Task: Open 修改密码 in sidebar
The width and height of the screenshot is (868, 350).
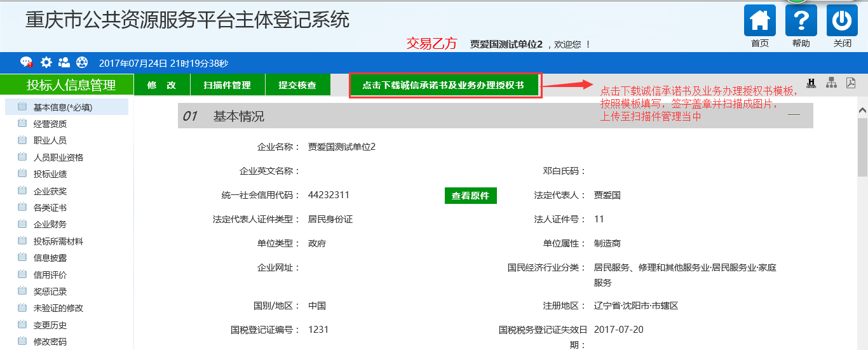Action: pos(50,341)
